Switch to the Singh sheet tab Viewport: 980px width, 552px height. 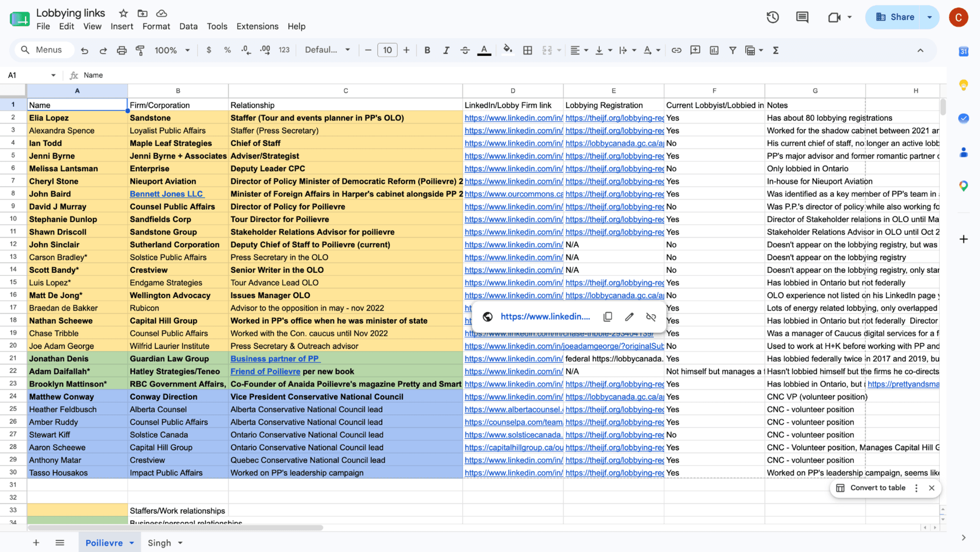pos(159,543)
